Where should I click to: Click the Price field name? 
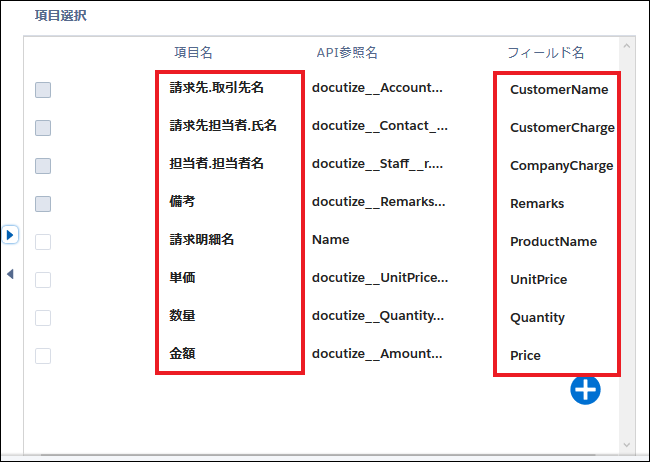pyautogui.click(x=525, y=356)
